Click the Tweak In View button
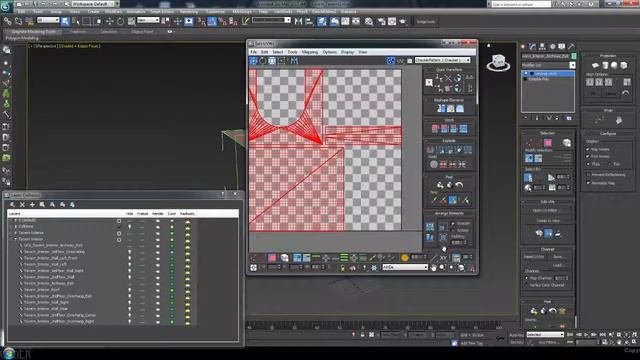640x360 pixels. click(x=548, y=220)
